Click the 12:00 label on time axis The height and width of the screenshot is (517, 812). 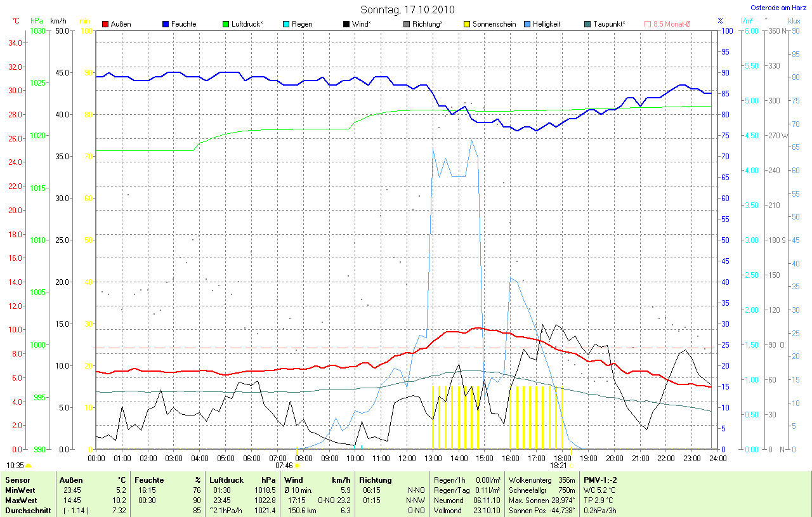click(x=407, y=458)
